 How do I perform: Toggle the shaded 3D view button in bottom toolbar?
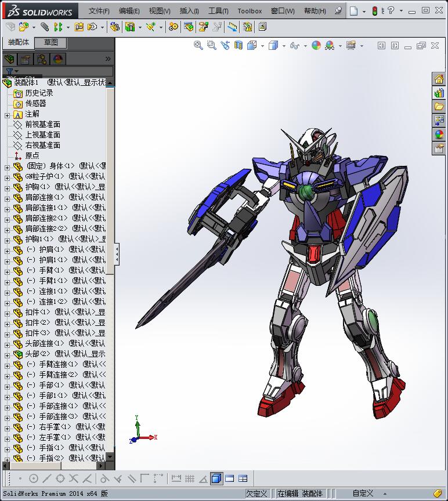216,478
